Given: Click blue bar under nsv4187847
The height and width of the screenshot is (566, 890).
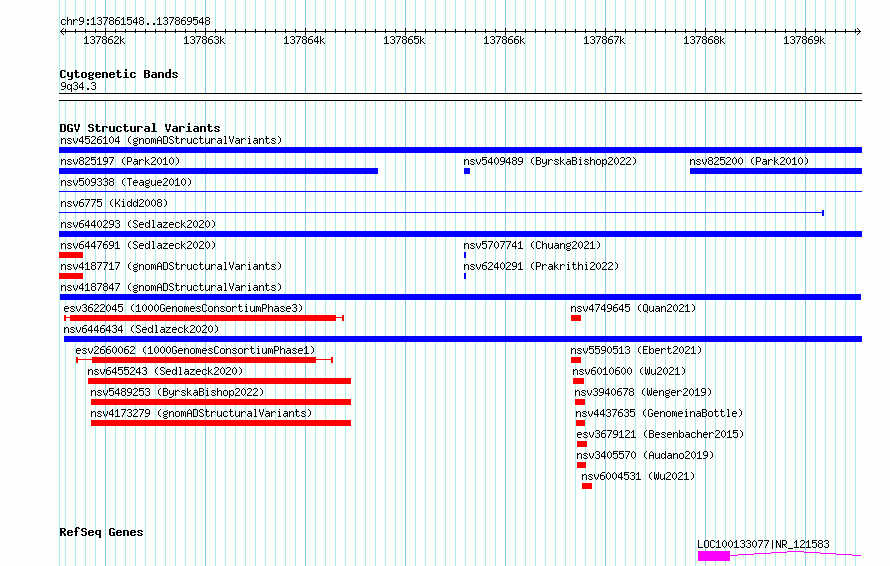Looking at the screenshot, I should point(460,297).
